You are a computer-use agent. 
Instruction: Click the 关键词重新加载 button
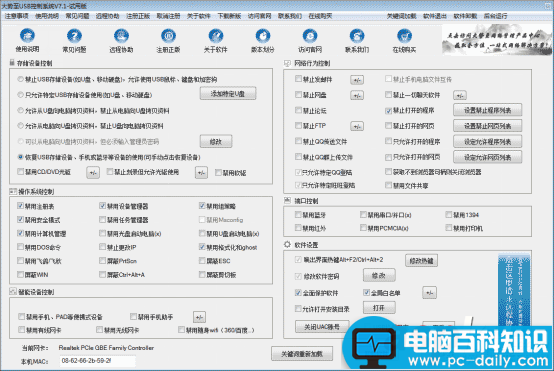302,353
